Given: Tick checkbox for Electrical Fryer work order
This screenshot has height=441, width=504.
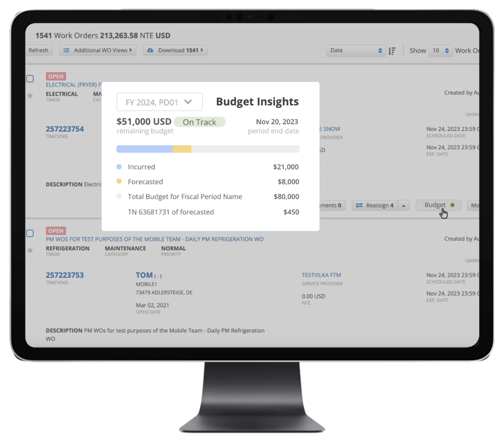Looking at the screenshot, I should click(30, 79).
